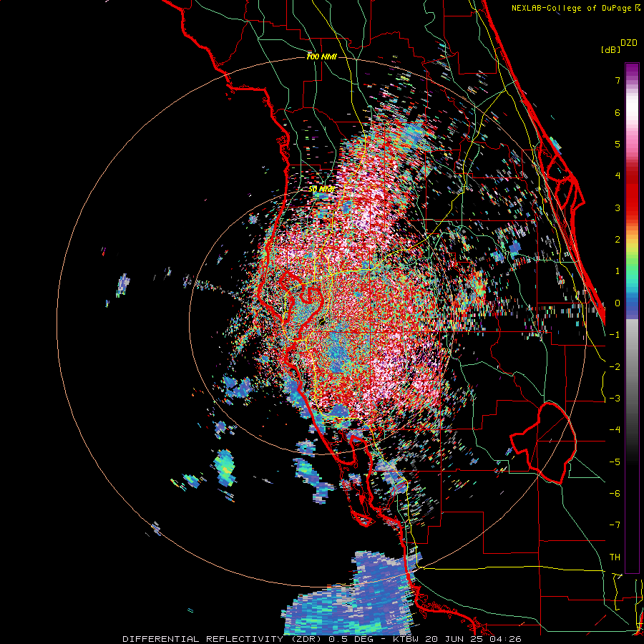Click the -2 value on the dB scale

pyautogui.click(x=615, y=366)
